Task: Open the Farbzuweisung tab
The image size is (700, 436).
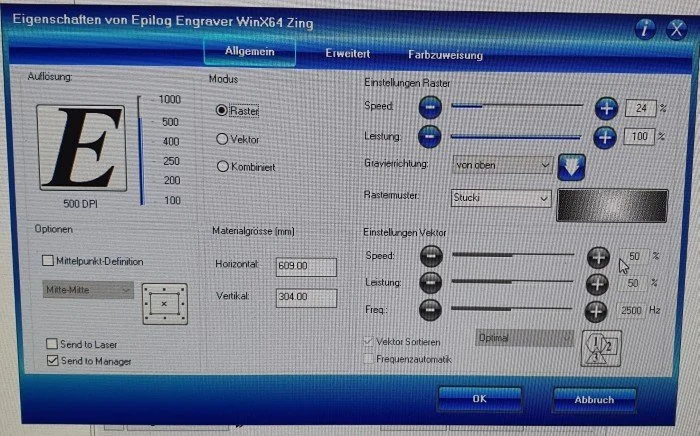Action: click(x=445, y=55)
